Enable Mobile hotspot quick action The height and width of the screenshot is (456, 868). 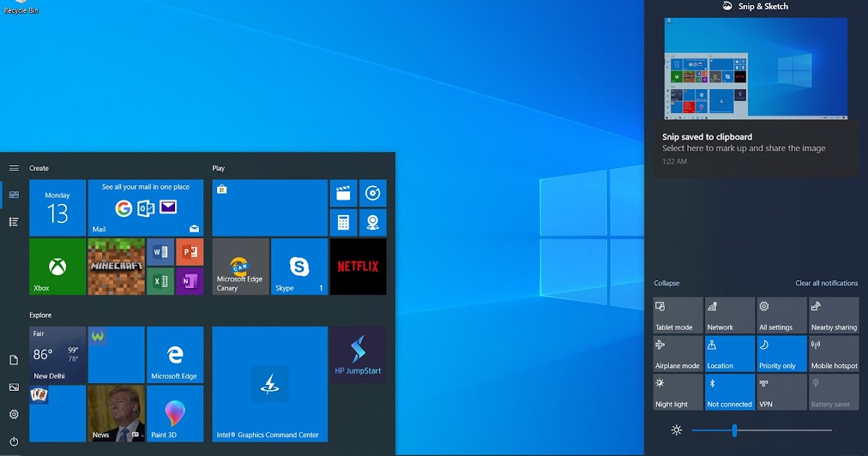pyautogui.click(x=834, y=353)
